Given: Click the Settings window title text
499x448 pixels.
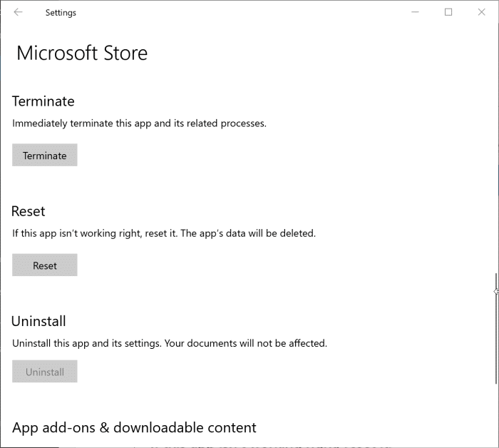Looking at the screenshot, I should [x=61, y=13].
